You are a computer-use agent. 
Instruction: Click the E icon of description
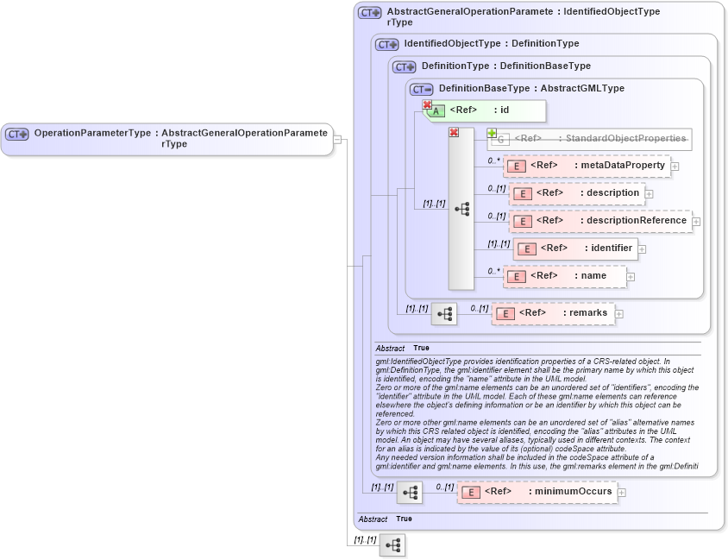(523, 194)
